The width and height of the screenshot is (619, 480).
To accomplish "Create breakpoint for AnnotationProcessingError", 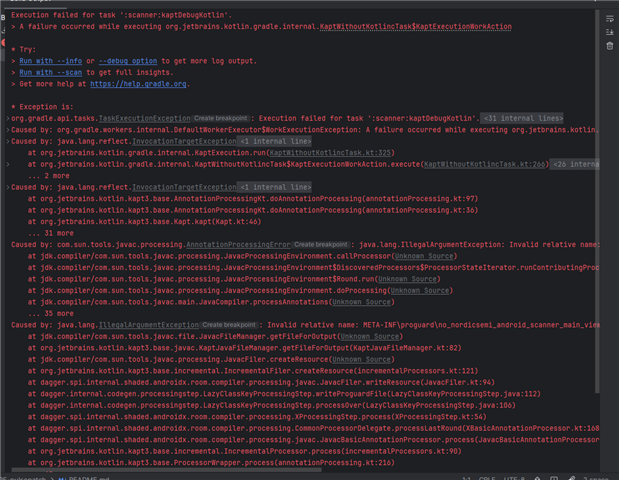I will click(x=321, y=244).
